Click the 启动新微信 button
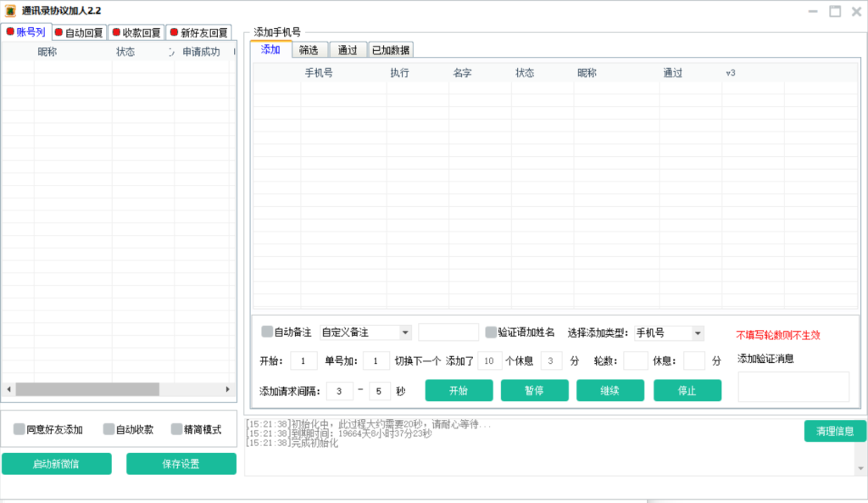The image size is (868, 503). (x=56, y=464)
